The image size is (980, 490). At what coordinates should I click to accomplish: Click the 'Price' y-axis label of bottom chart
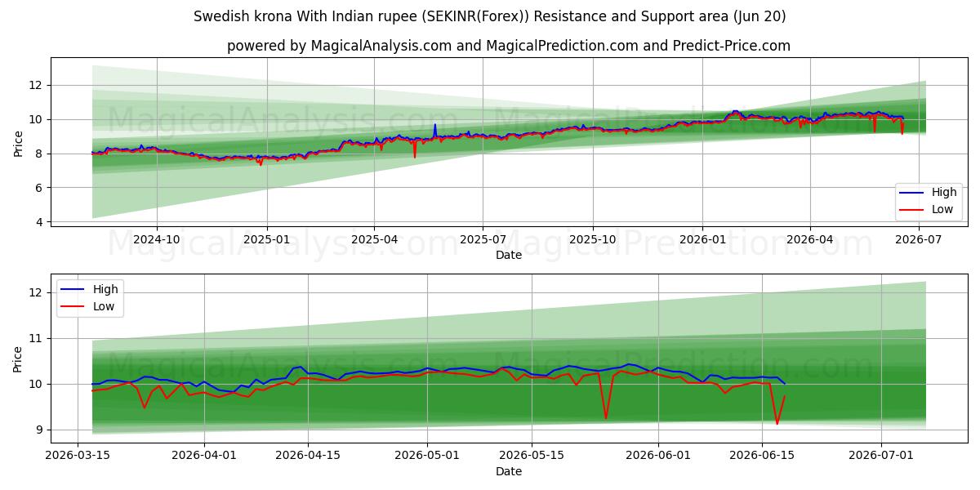19,359
